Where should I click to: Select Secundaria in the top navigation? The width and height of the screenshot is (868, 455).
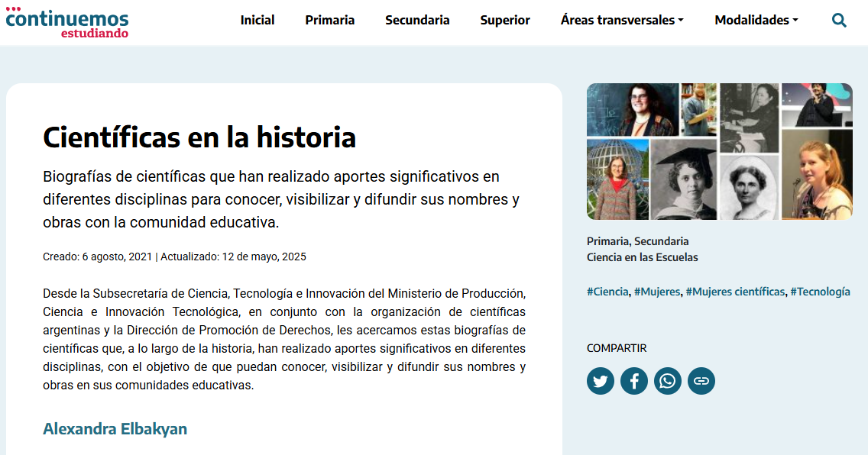point(417,20)
